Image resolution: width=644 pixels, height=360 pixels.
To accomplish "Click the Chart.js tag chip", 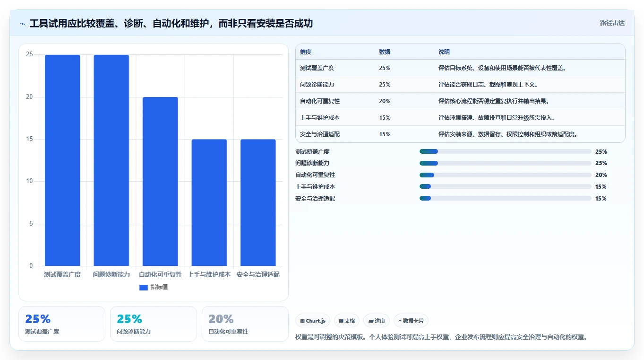I will point(313,321).
